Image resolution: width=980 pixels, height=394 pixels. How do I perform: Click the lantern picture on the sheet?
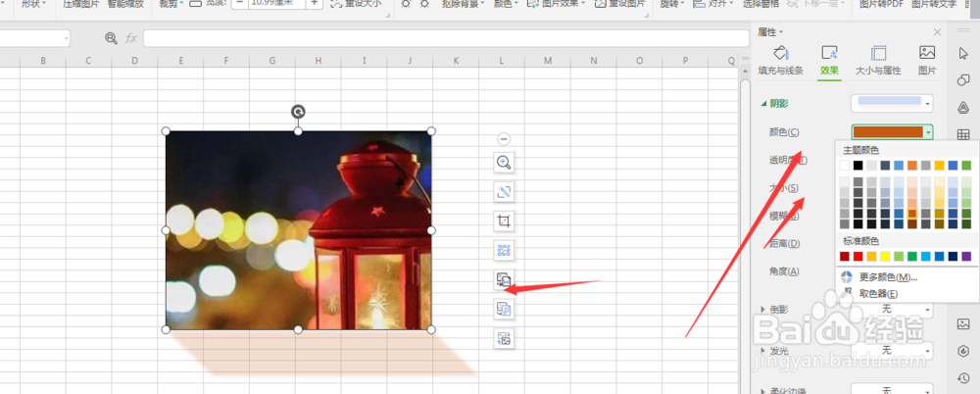click(298, 230)
